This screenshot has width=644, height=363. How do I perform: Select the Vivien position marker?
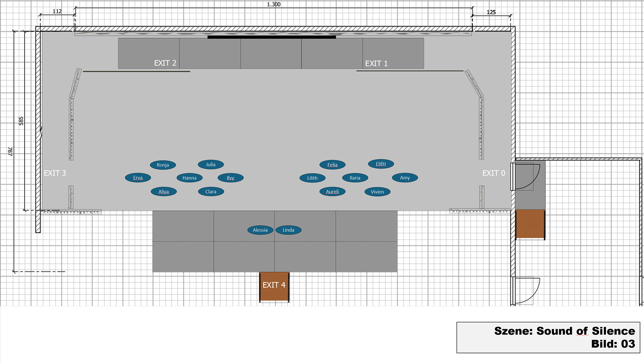pyautogui.click(x=377, y=192)
